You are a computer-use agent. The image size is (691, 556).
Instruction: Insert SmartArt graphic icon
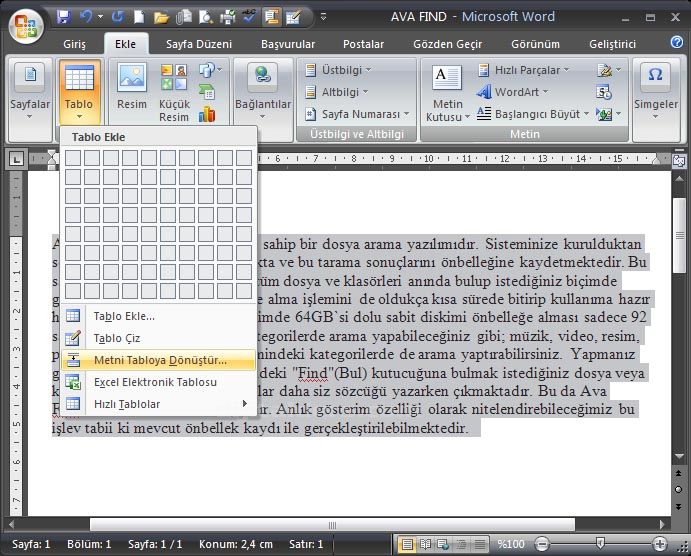(x=207, y=92)
